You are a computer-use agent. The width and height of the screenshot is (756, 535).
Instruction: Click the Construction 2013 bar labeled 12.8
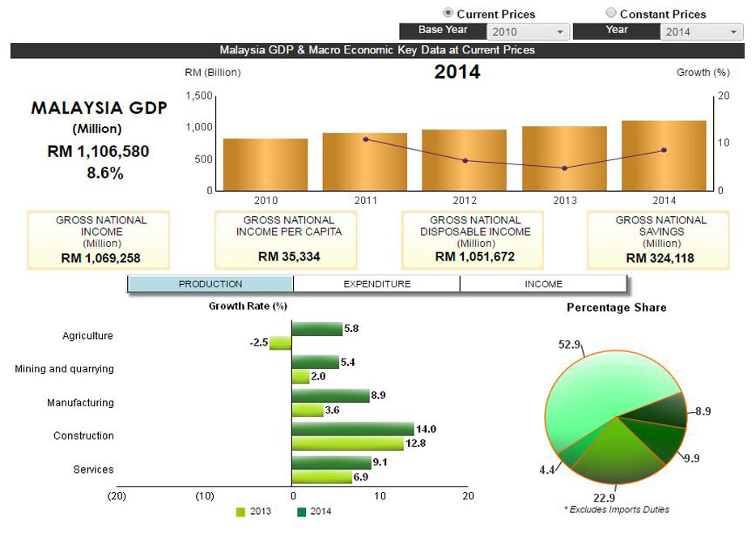click(x=347, y=444)
